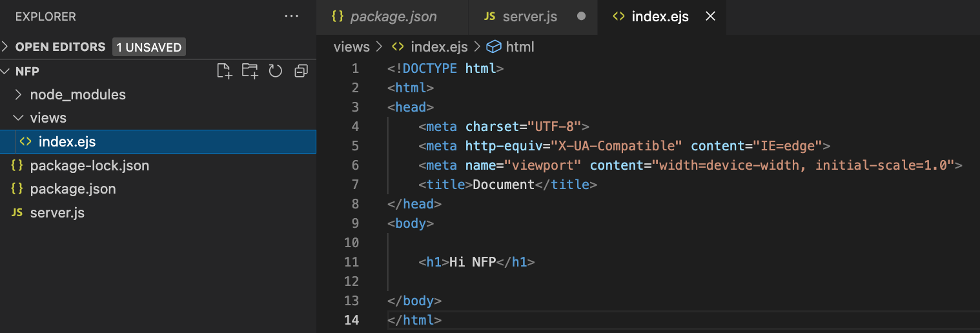The height and width of the screenshot is (333, 980).
Task: Click line number 14 in the gutter
Action: tap(351, 320)
